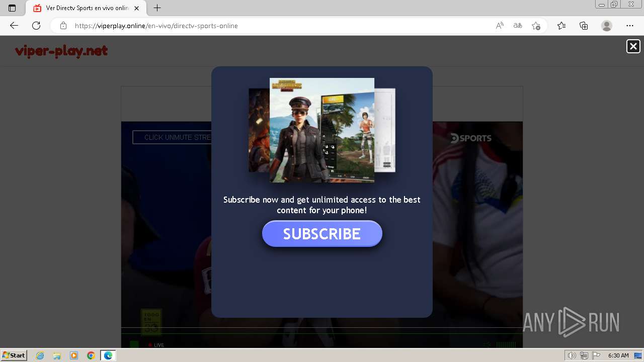
Task: Click the network tray icon
Action: [584, 355]
